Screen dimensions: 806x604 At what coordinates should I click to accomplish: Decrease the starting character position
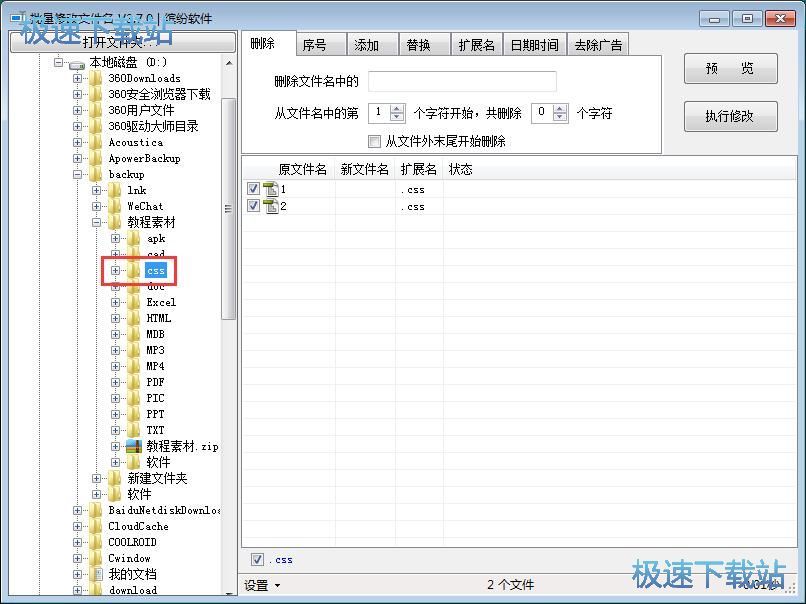click(x=397, y=117)
